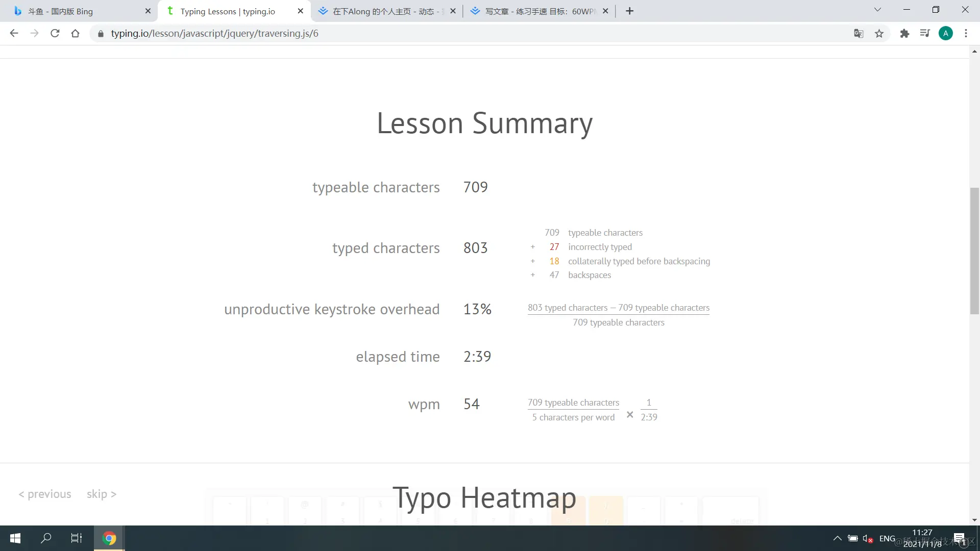Image resolution: width=980 pixels, height=551 pixels.
Task: Expand the tab search chevron
Action: pos(877,10)
